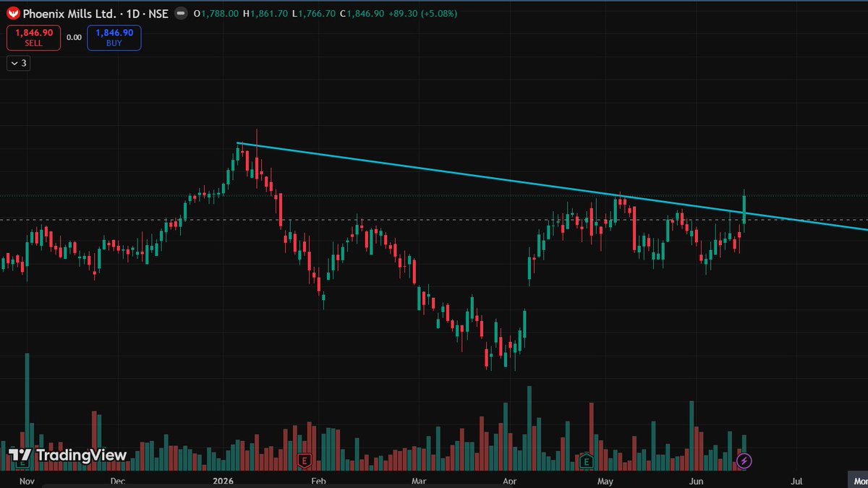Image resolution: width=868 pixels, height=488 pixels.
Task: Click the Apr label on time axis
Action: (x=510, y=481)
